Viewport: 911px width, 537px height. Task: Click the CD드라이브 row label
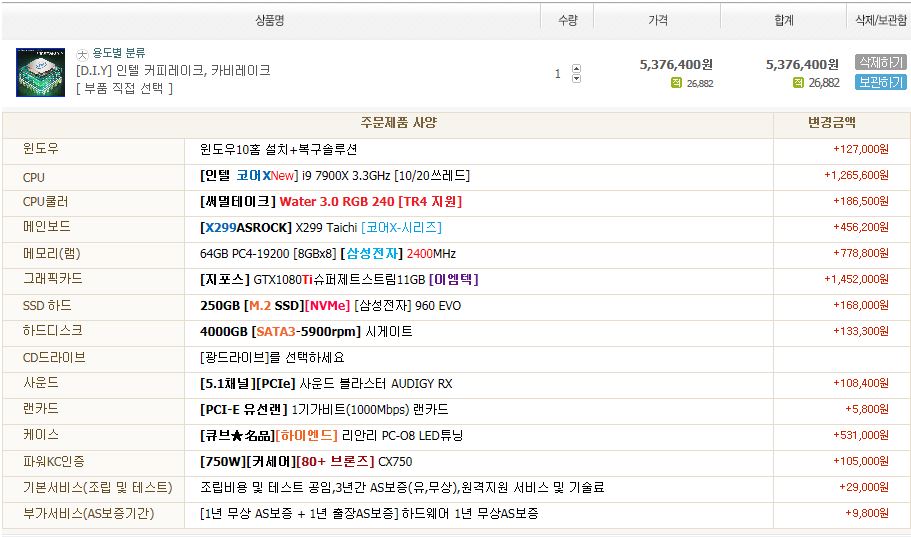tap(54, 357)
